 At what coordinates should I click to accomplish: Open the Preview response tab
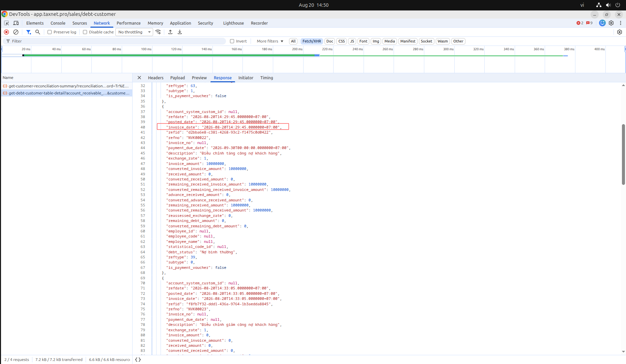click(x=199, y=78)
